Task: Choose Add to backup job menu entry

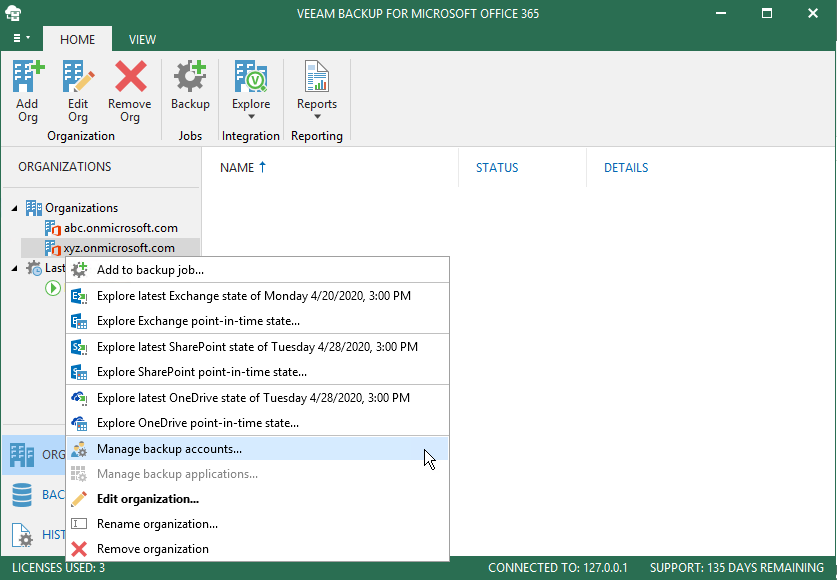Action: (150, 270)
